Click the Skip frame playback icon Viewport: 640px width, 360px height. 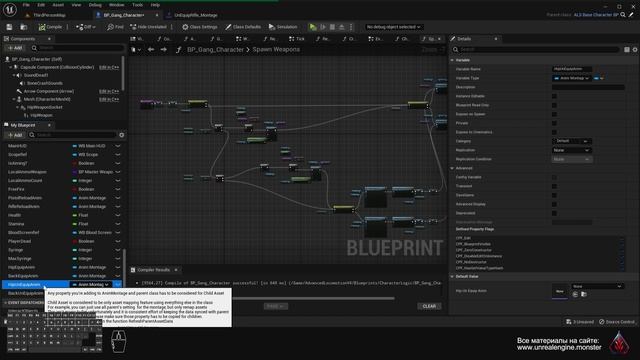(323, 27)
